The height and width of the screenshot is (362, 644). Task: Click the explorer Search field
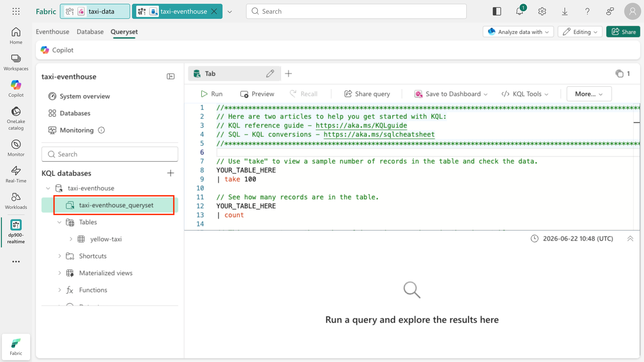coord(110,154)
